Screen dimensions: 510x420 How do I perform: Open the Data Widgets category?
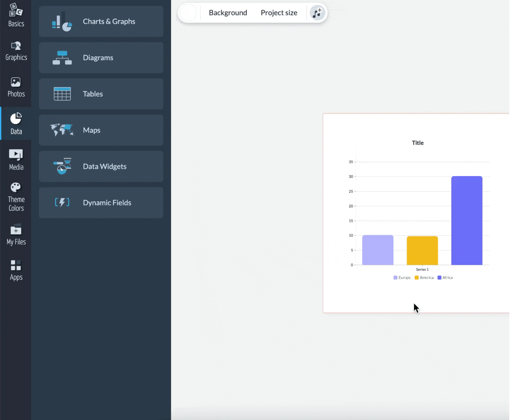coord(101,167)
